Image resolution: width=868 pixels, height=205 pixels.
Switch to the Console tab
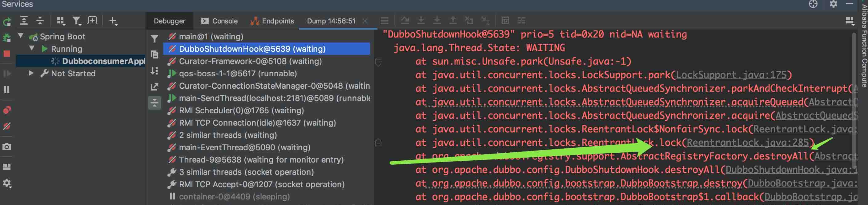[x=219, y=21]
